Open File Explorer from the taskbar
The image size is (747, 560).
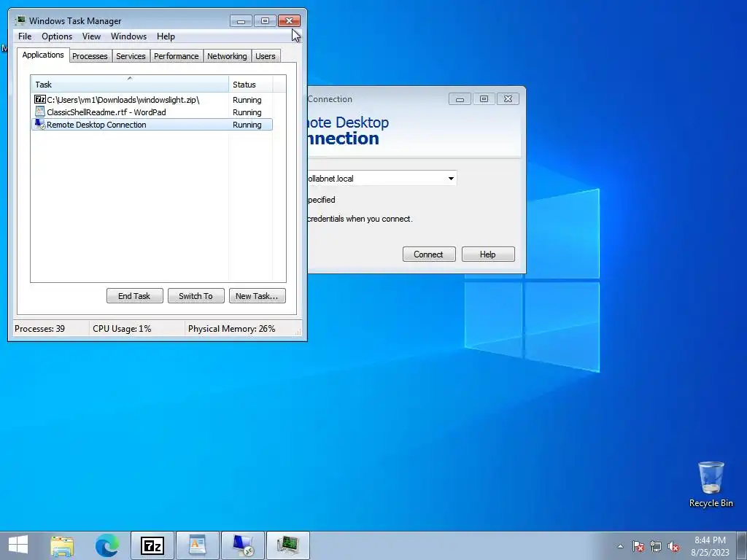63,545
